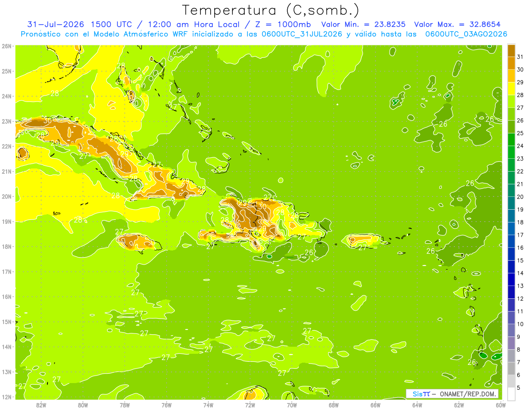Screen dimensions: 532x411
Task: Click the white swatch below 5 on the color scale
Action: (x=511, y=394)
